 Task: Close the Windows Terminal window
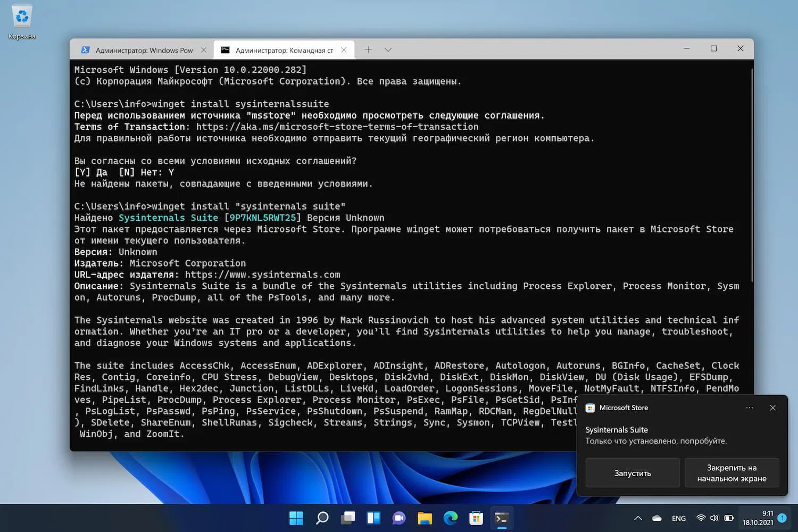click(x=740, y=48)
